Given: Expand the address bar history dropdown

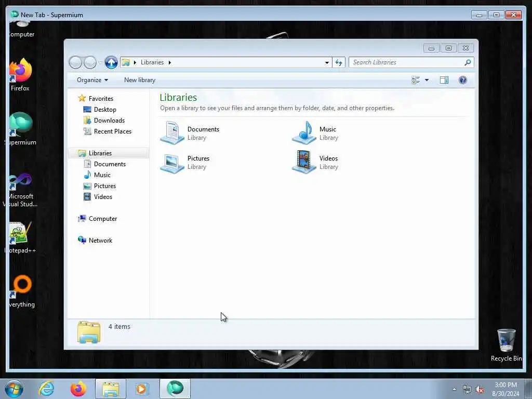Looking at the screenshot, I should pyautogui.click(x=327, y=62).
